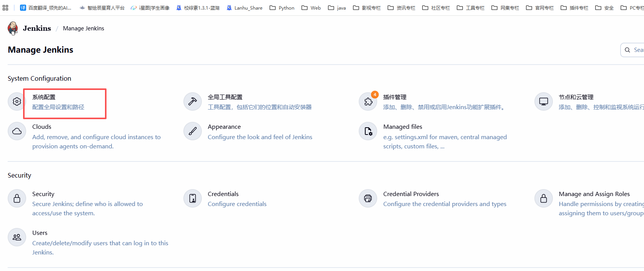Viewport: 644px width, 271px height.
Task: Click the Credential Providers icon
Action: (368, 198)
